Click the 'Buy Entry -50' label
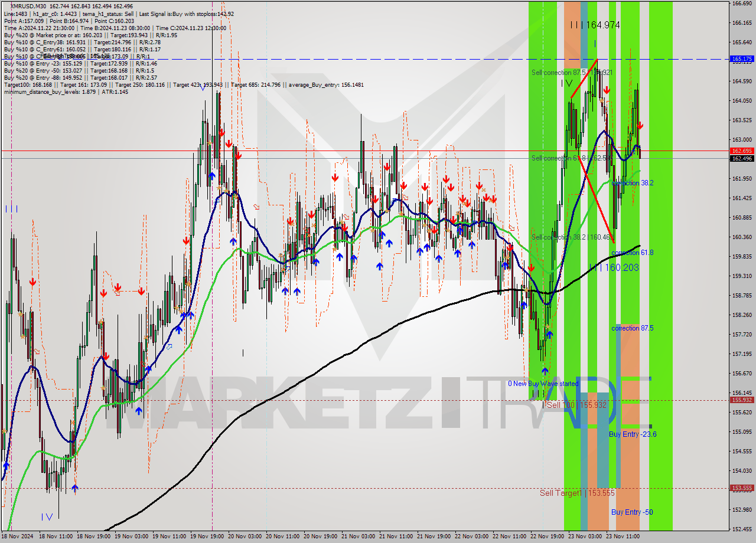 click(632, 512)
